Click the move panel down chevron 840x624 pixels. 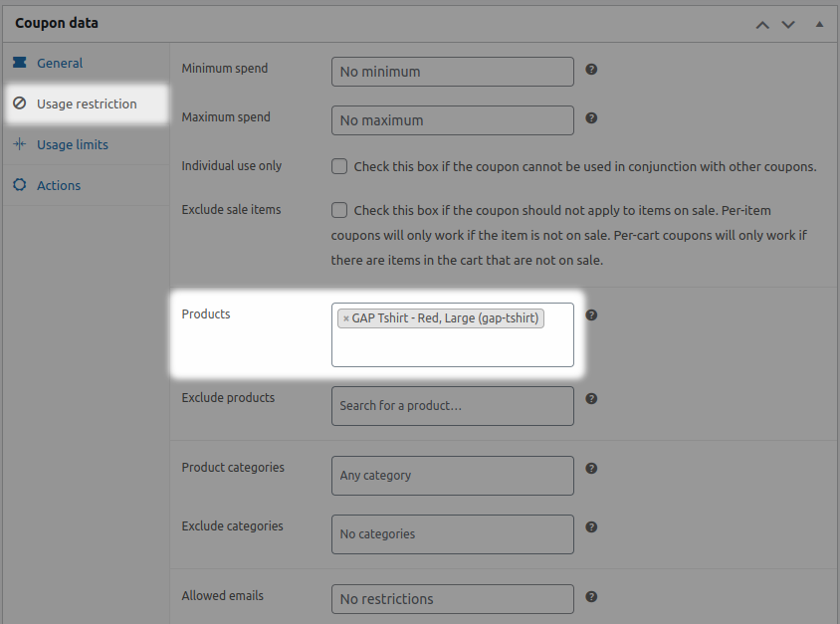pyautogui.click(x=787, y=23)
